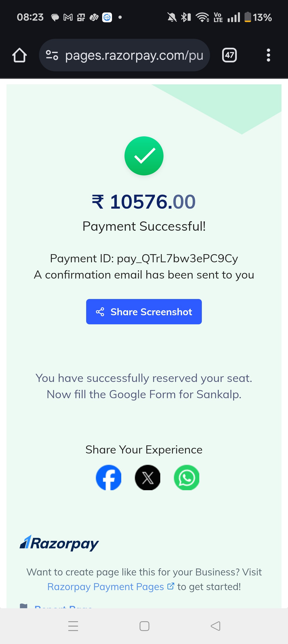Open the tab switcher showing 47 tabs

(229, 55)
